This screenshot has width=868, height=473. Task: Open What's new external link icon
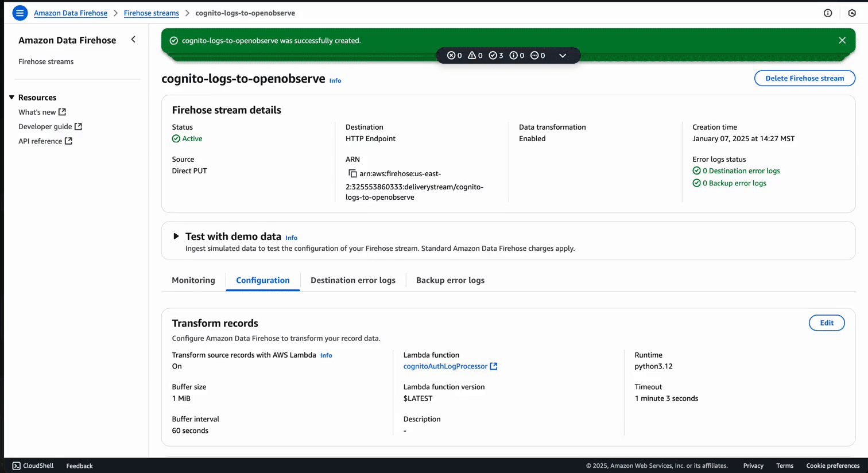pyautogui.click(x=62, y=112)
